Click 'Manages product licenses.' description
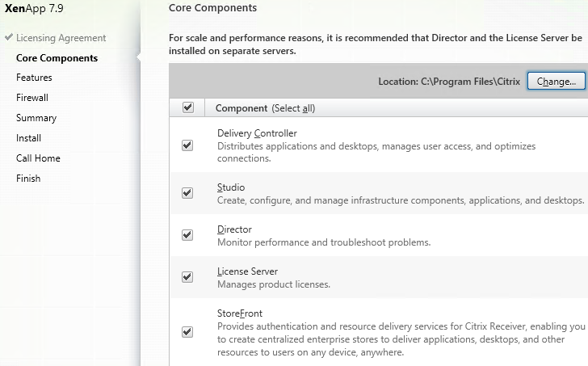The height and width of the screenshot is (366, 588). pos(274,284)
